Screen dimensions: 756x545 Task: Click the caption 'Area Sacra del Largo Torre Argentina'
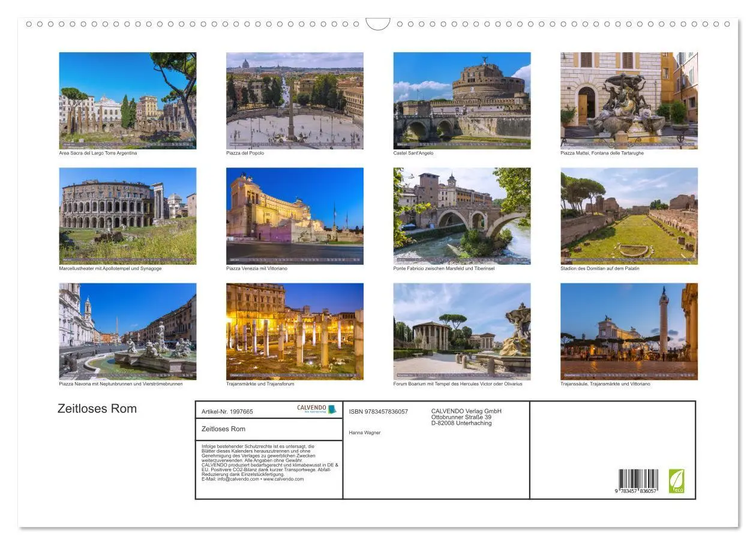[98, 153]
